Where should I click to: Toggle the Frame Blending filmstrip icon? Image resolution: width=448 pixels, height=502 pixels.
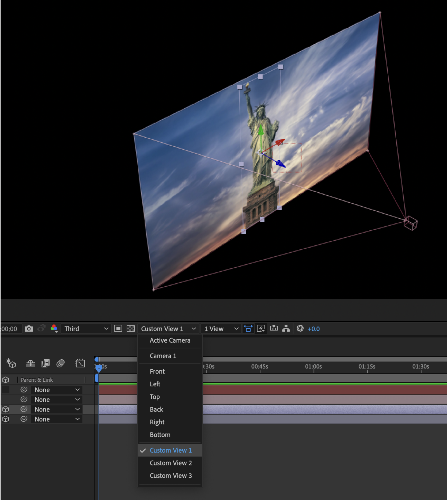(46, 363)
